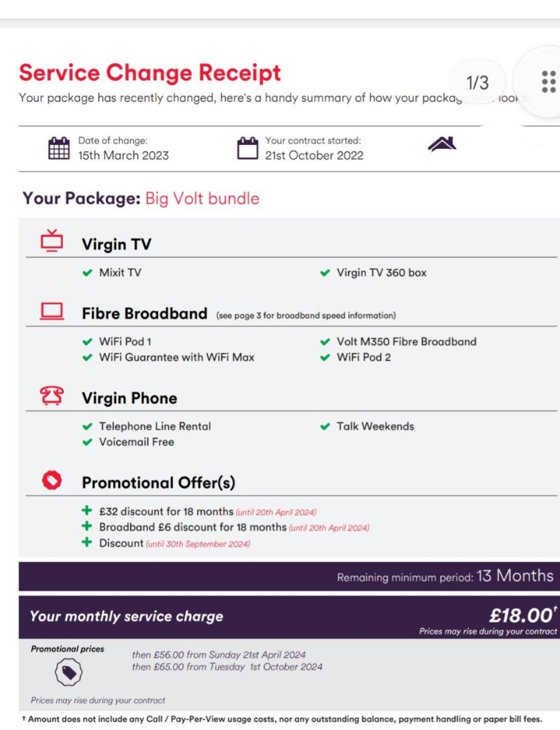
Task: Click the Date of change calendar icon
Action: click(59, 148)
